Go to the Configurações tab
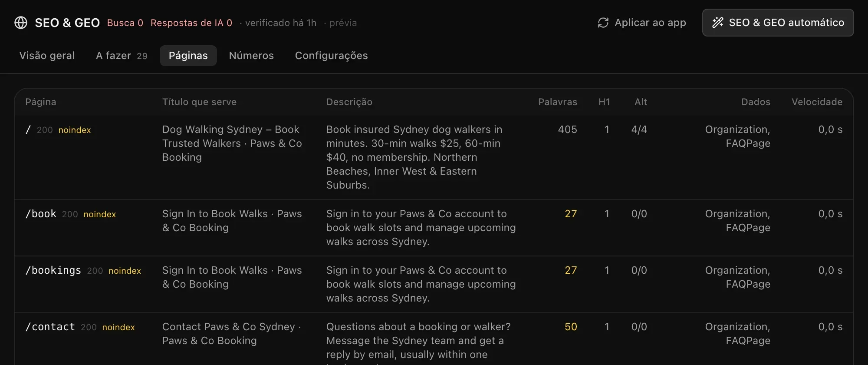The image size is (868, 365). click(x=332, y=56)
